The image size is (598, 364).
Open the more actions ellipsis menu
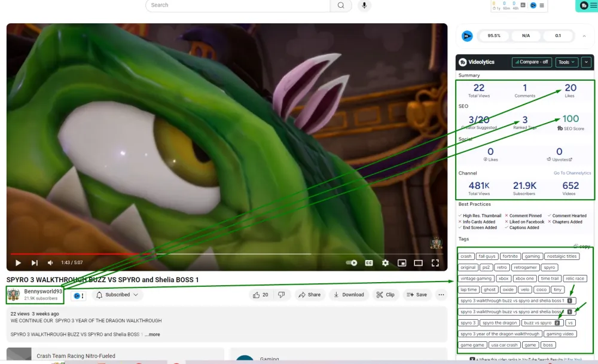(441, 295)
